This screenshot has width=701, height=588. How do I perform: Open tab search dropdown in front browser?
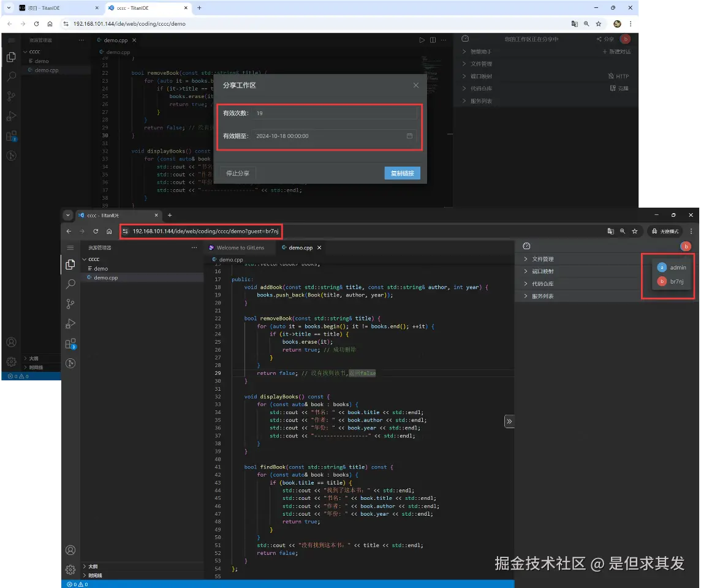[x=68, y=215]
